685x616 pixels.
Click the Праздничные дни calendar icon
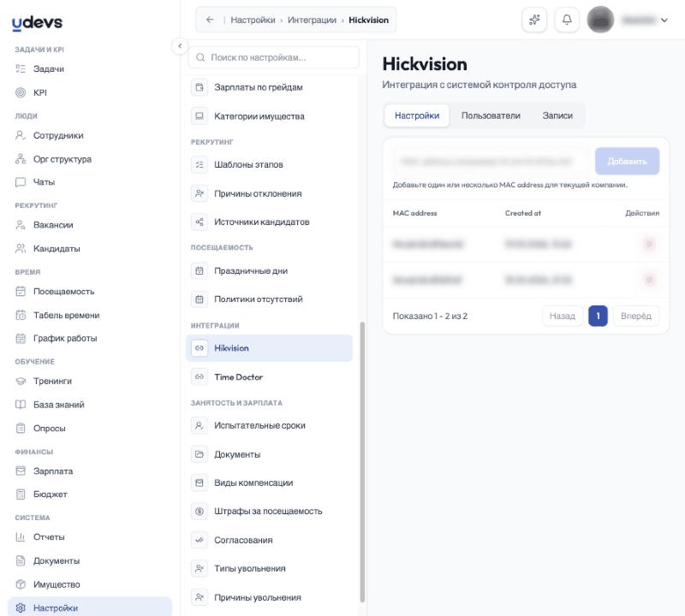coord(200,270)
